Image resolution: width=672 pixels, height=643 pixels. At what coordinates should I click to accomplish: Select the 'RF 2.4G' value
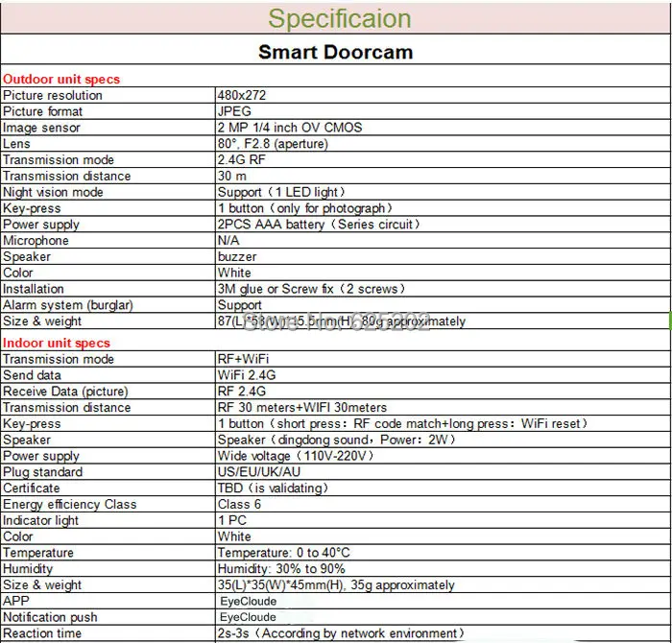[242, 392]
